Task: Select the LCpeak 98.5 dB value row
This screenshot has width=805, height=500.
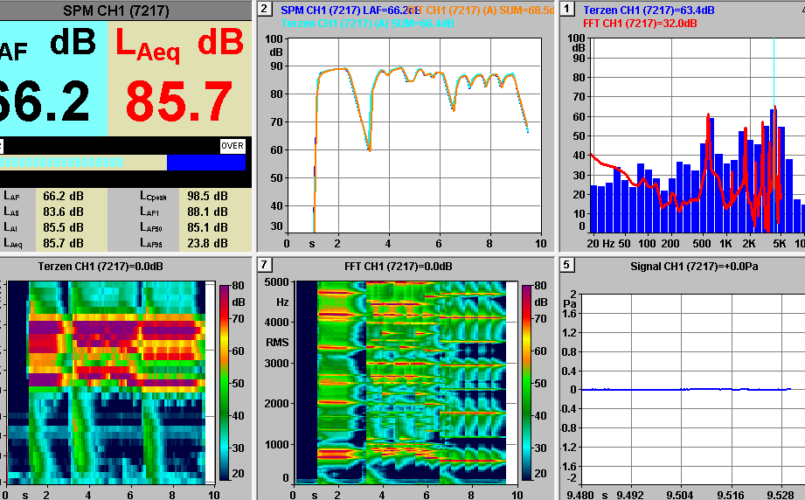Action: [184, 196]
